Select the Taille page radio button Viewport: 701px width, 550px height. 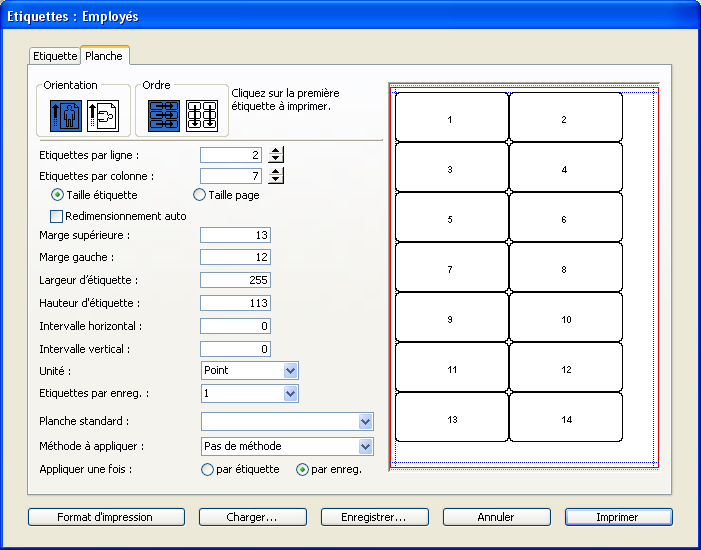pos(199,195)
